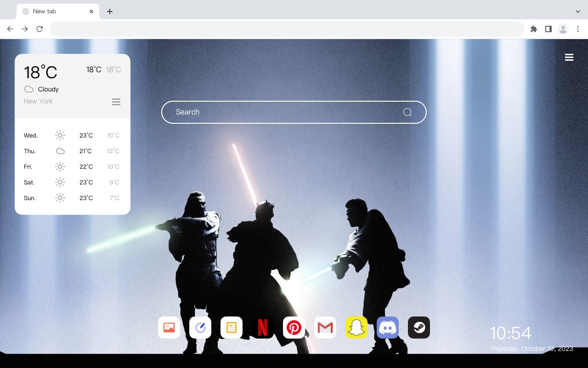Click the Cloudy weather condition text
Screen dimensions: 588x368
[x=48, y=89]
